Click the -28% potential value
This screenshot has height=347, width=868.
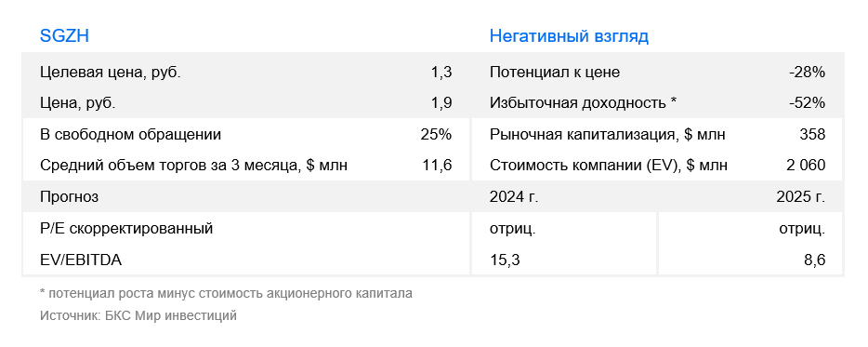[808, 72]
